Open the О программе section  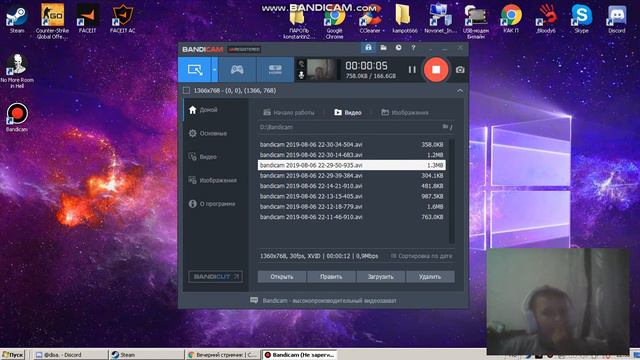[215, 204]
